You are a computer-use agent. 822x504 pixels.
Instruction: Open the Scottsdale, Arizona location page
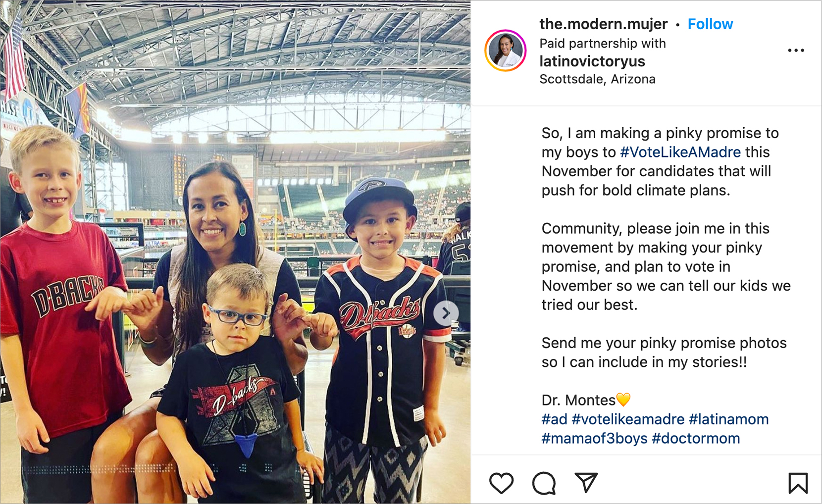[x=597, y=79]
